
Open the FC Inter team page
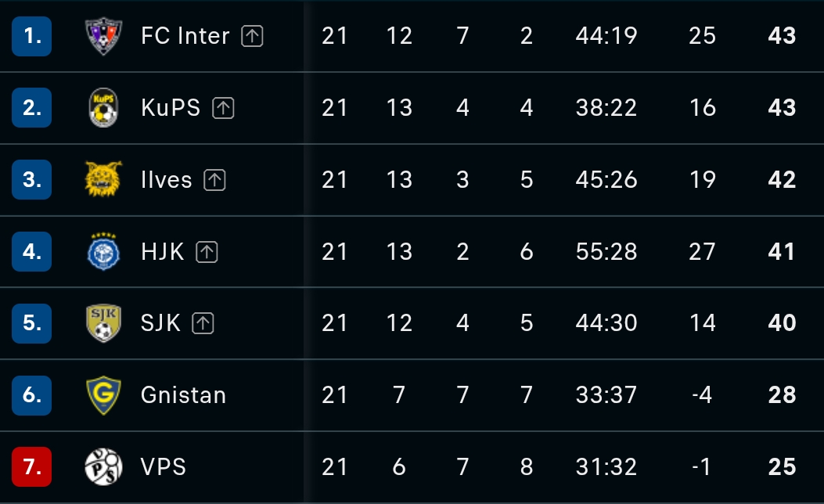tap(185, 36)
